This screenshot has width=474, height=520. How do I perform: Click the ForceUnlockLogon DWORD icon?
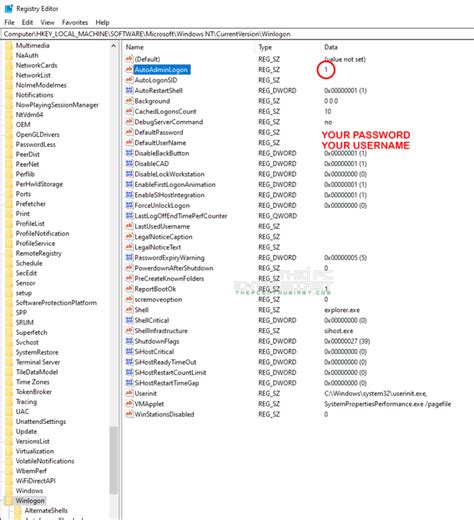(129, 205)
